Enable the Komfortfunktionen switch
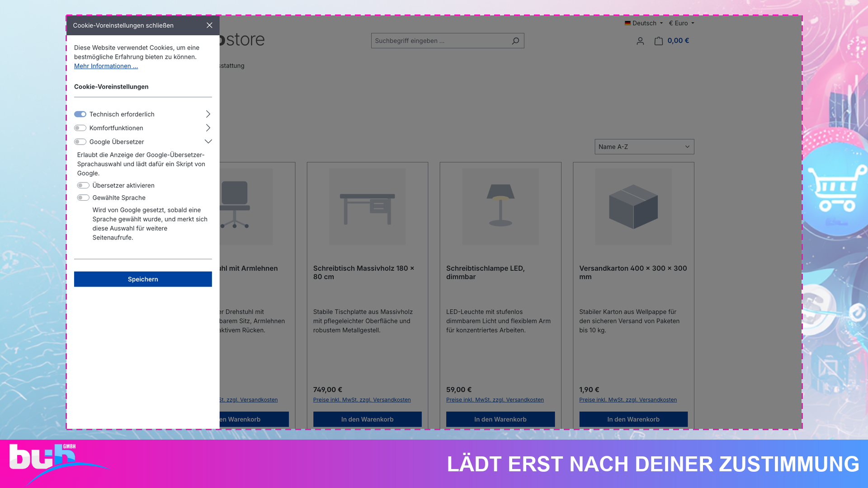Viewport: 868px width, 488px height. tap(80, 128)
